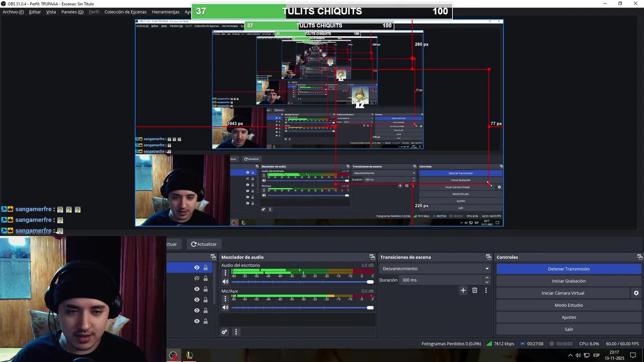Mute Audio del escritorio speaker
Image resolution: width=644 pixels, height=362 pixels.
225,282
